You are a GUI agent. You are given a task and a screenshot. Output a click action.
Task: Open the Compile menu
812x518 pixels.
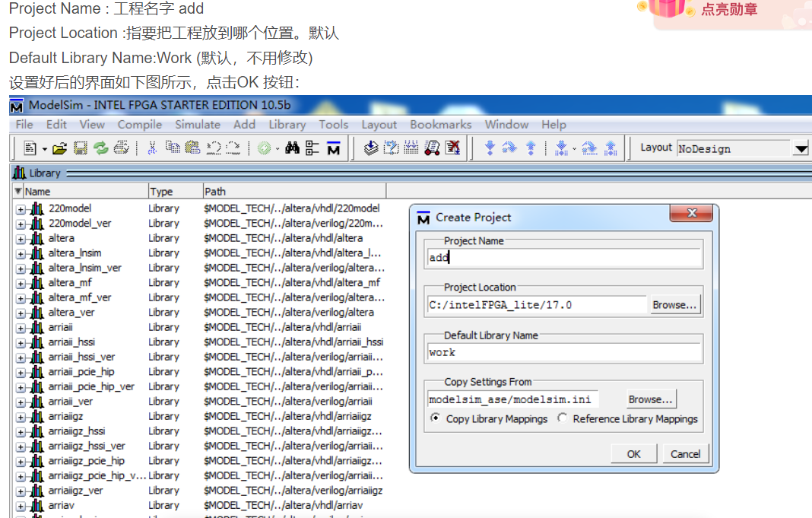[x=139, y=124]
